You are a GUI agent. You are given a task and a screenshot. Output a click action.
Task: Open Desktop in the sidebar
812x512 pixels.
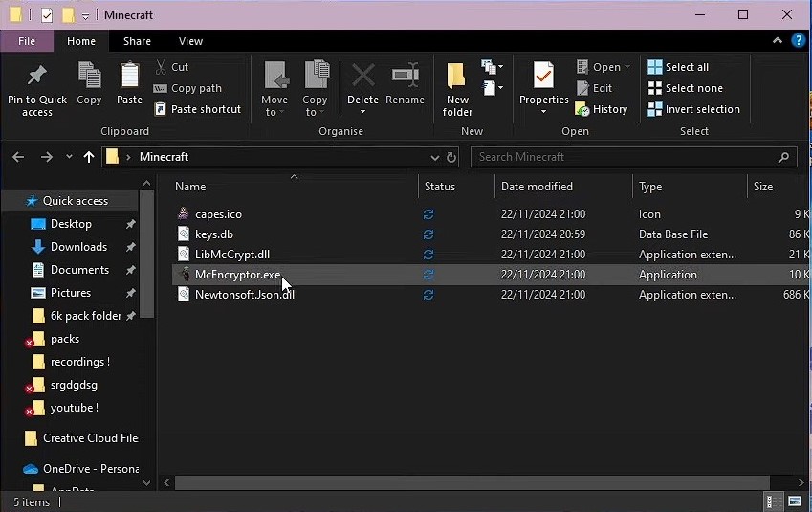[x=71, y=224]
